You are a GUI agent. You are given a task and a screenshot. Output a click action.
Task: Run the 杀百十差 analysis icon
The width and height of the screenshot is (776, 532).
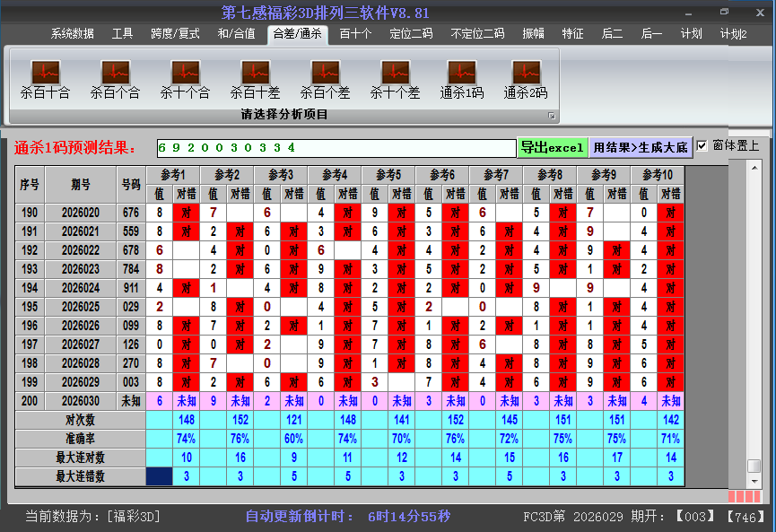255,79
